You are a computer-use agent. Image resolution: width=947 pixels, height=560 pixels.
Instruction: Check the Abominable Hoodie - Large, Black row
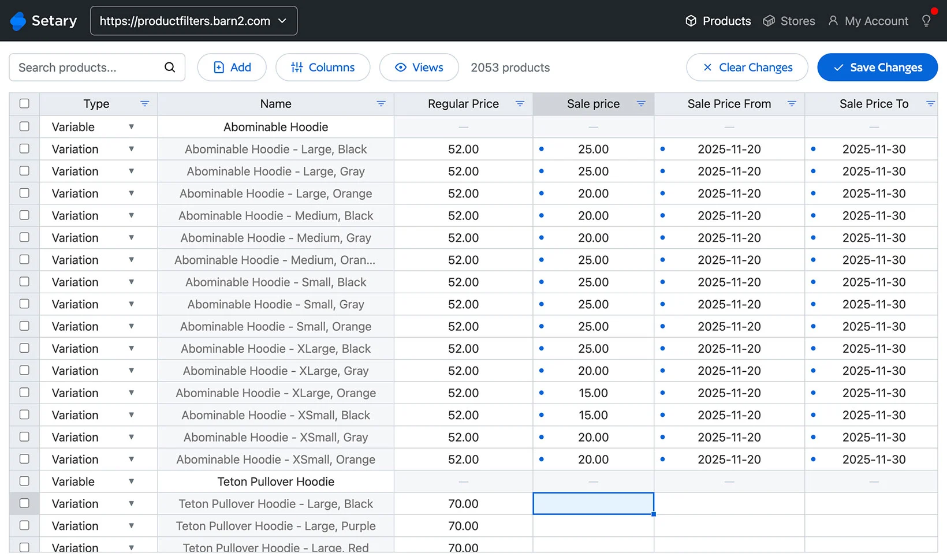tap(24, 149)
